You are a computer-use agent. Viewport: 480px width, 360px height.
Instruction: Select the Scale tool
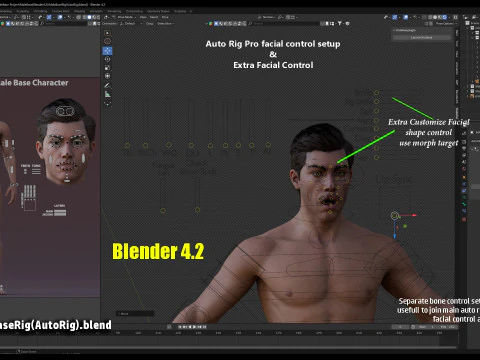107,68
